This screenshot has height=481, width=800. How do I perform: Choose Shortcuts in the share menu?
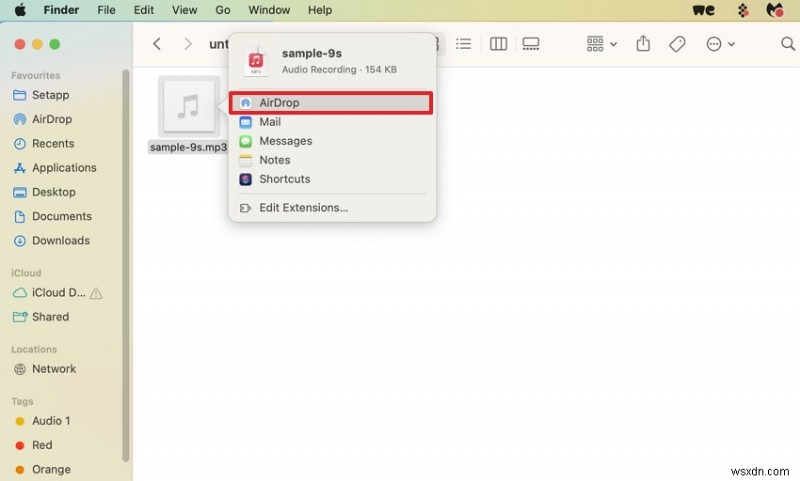[x=332, y=179]
